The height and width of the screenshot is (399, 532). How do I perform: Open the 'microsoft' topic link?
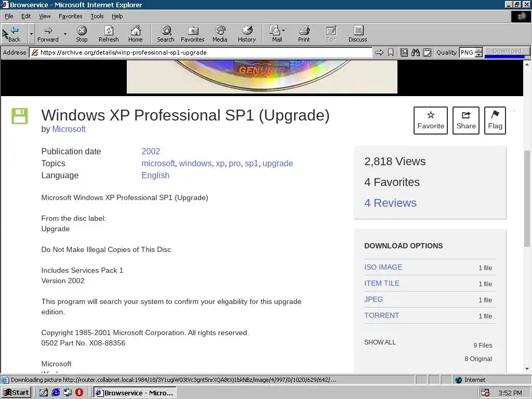[x=158, y=163]
